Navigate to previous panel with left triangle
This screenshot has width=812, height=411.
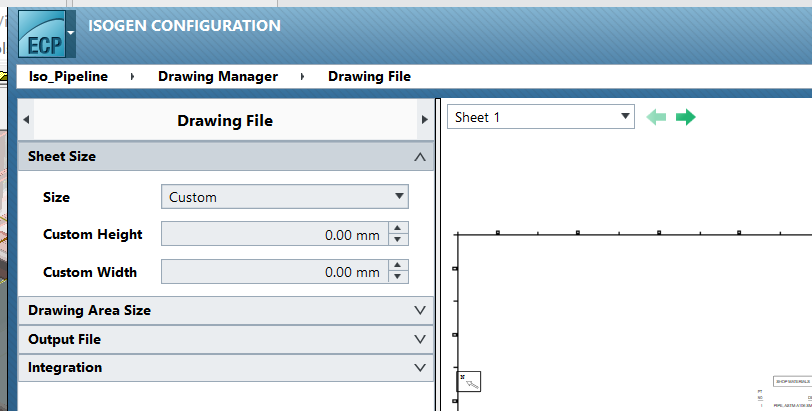click(x=26, y=120)
